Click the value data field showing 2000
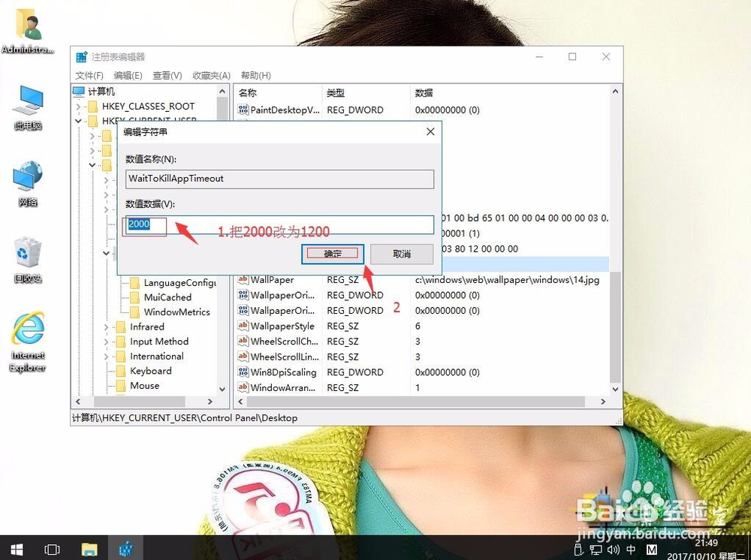This screenshot has width=751, height=560. pos(144,224)
